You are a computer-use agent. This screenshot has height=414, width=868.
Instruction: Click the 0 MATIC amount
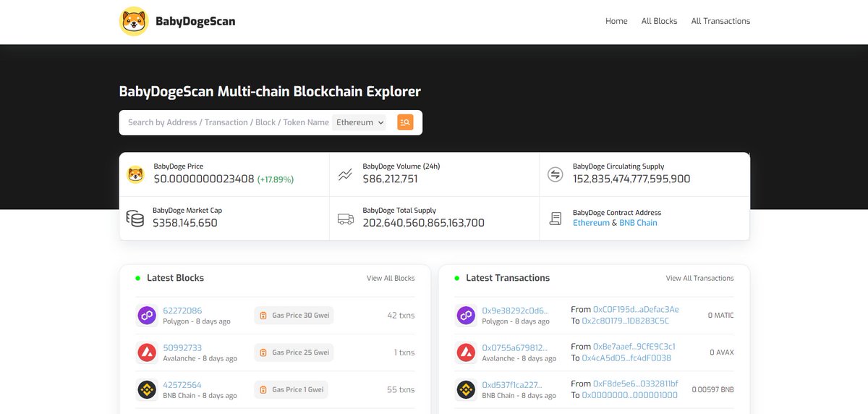click(721, 316)
